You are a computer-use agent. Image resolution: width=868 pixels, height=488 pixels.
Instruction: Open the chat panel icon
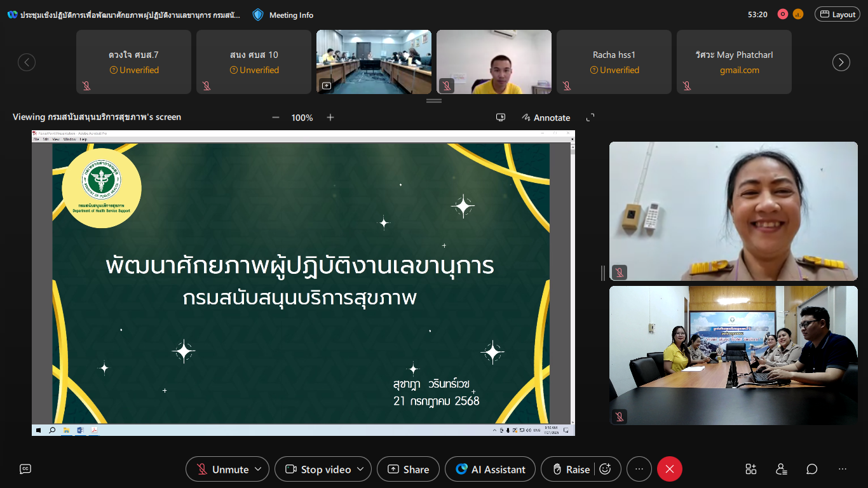click(811, 469)
